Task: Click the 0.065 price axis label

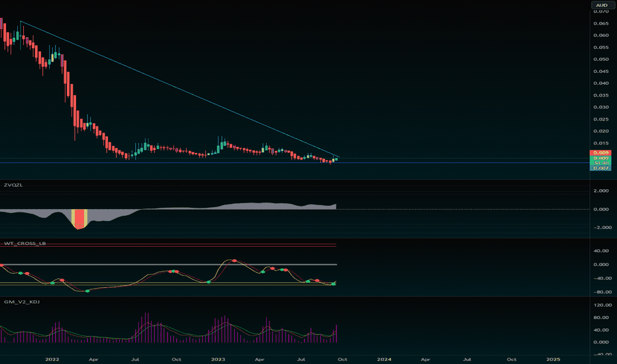Action: pyautogui.click(x=601, y=24)
